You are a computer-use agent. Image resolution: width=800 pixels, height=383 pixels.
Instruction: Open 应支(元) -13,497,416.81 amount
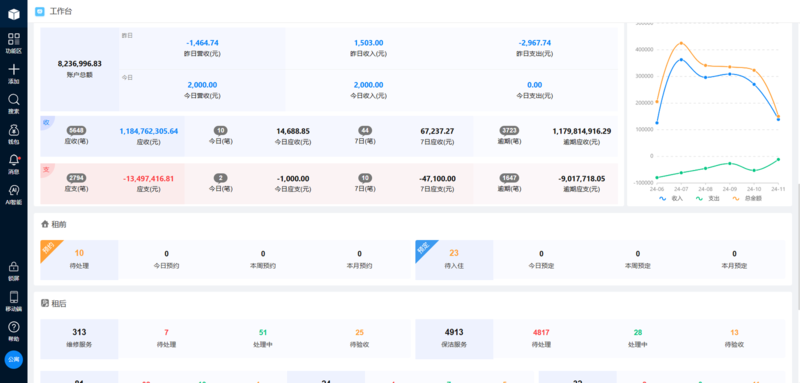click(x=148, y=178)
